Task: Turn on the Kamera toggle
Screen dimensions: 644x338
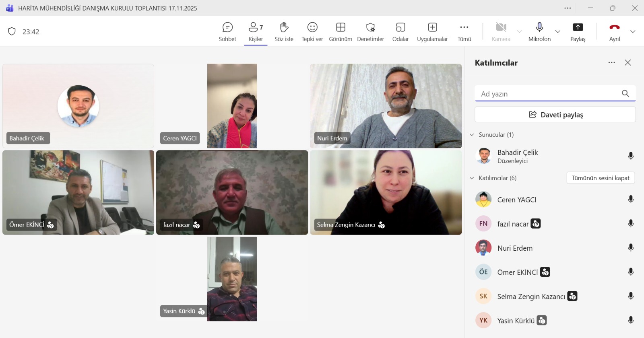Action: (501, 28)
